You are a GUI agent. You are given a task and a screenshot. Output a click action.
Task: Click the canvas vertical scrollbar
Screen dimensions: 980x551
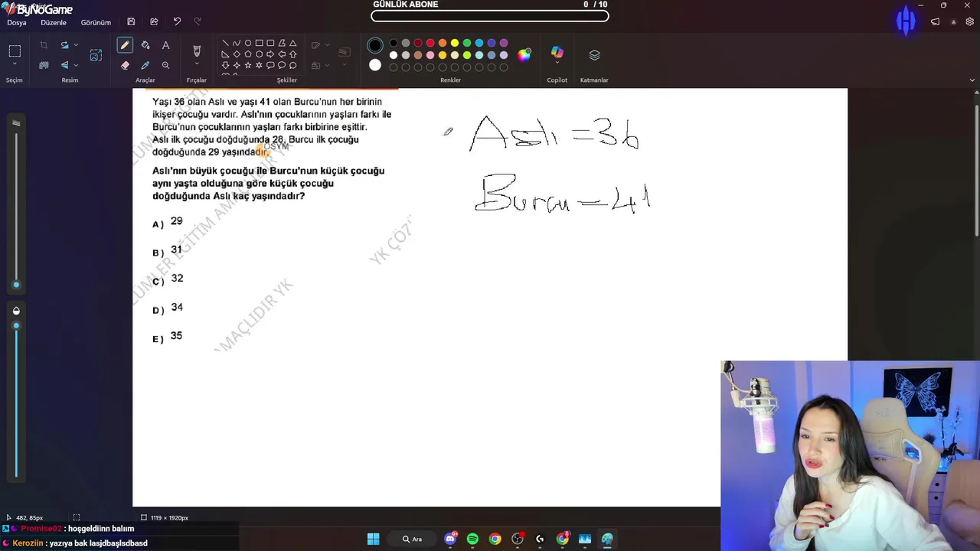coord(976,169)
